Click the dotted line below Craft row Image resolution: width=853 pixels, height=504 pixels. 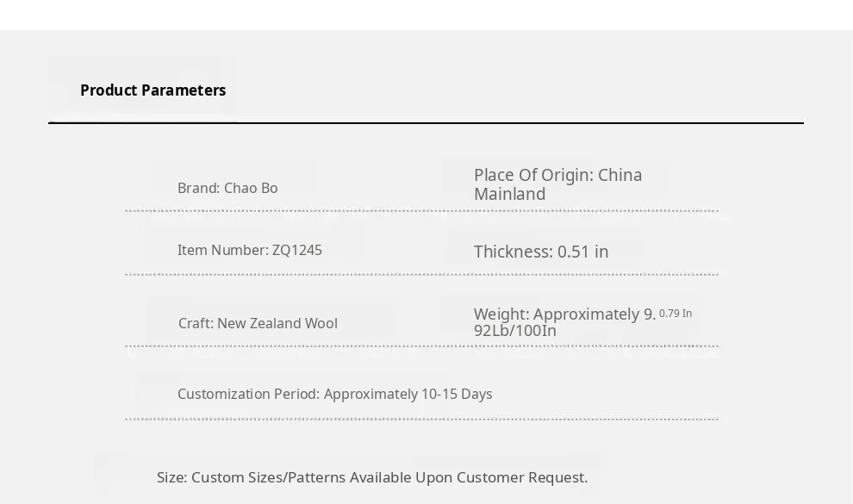coord(421,345)
